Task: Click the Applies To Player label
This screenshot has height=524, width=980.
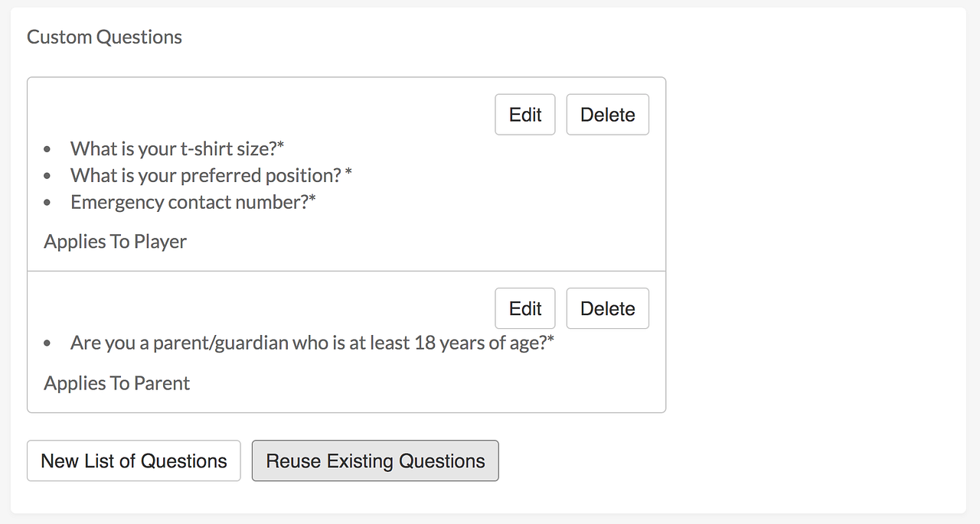Action: point(116,242)
